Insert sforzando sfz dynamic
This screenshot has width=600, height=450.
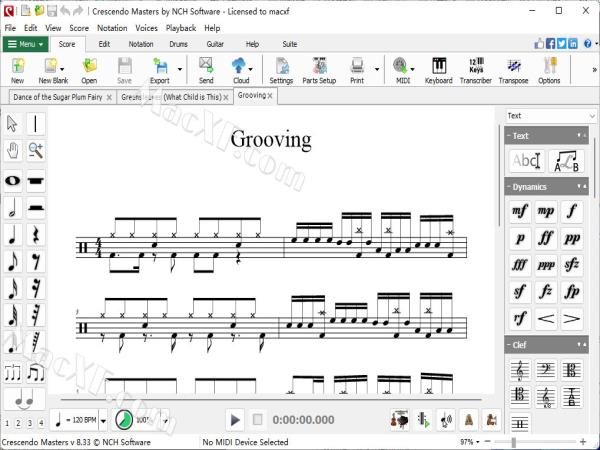pos(572,265)
